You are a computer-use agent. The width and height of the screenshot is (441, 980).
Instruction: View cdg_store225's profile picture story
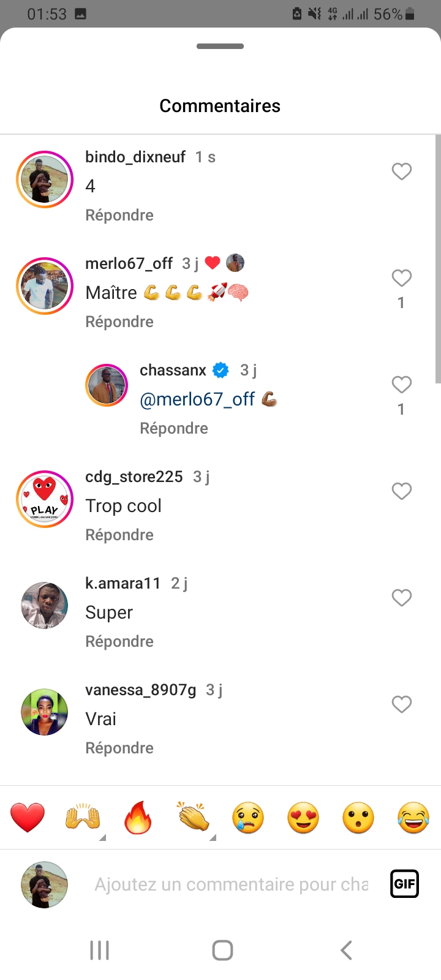coord(45,499)
